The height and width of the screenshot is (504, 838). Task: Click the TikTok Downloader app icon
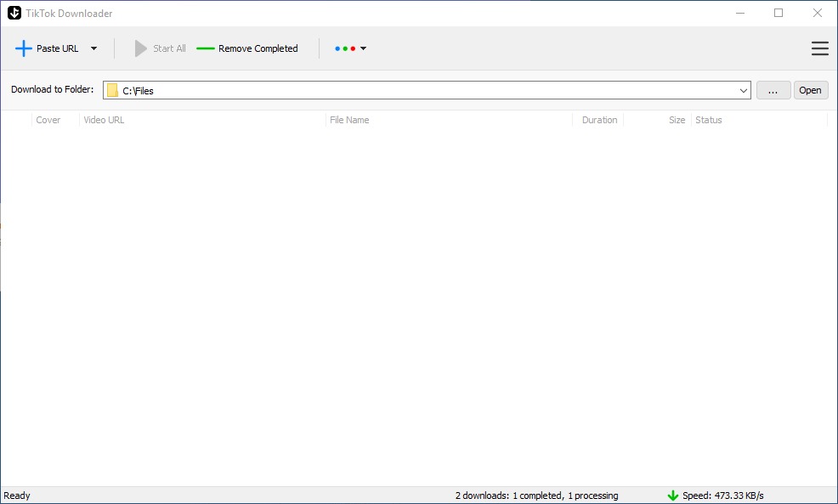(x=14, y=13)
